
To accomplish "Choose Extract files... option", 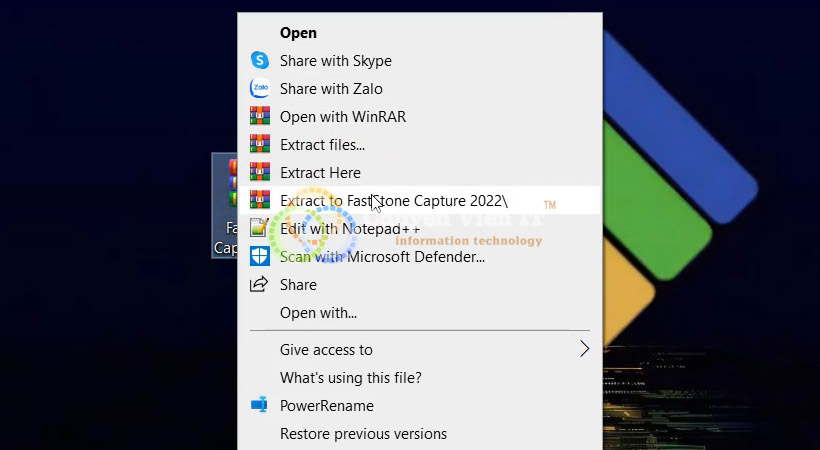I will pyautogui.click(x=420, y=144).
